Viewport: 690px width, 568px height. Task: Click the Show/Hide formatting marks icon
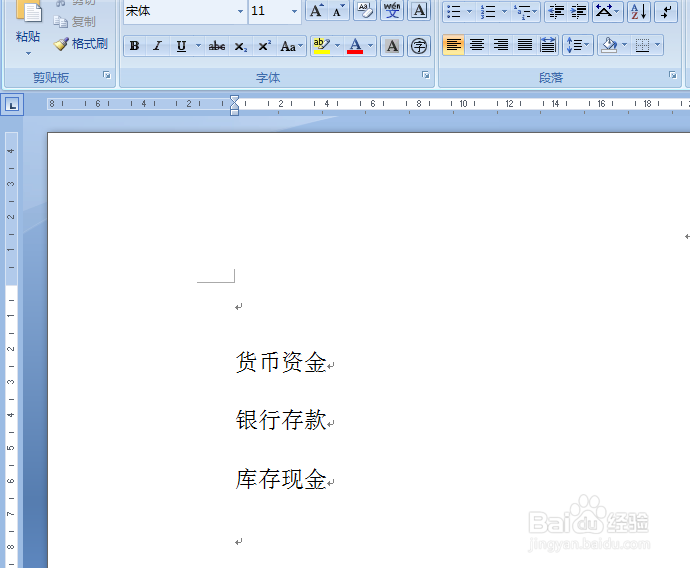(x=666, y=11)
